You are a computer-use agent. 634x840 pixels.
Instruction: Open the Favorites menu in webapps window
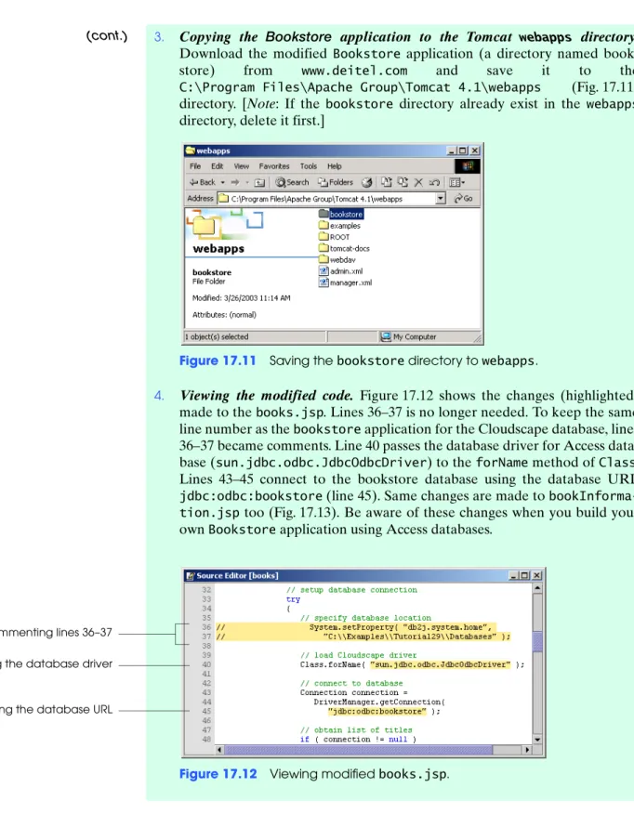[274, 166]
